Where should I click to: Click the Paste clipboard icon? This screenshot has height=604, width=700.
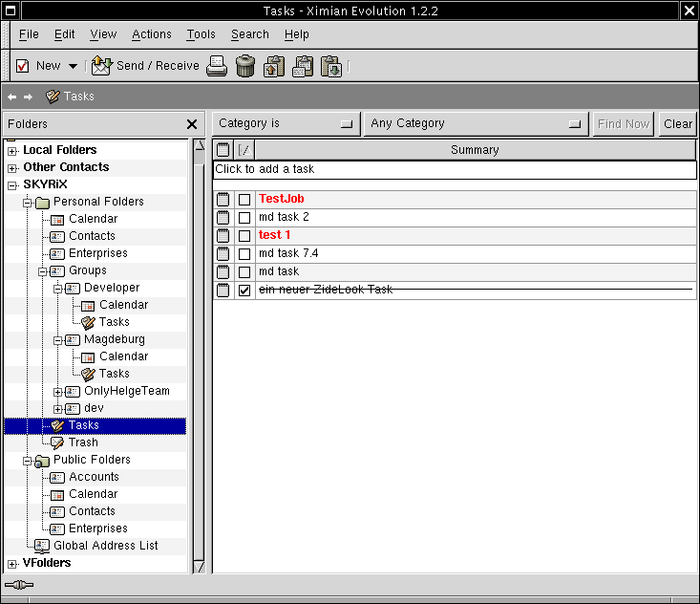(x=331, y=67)
